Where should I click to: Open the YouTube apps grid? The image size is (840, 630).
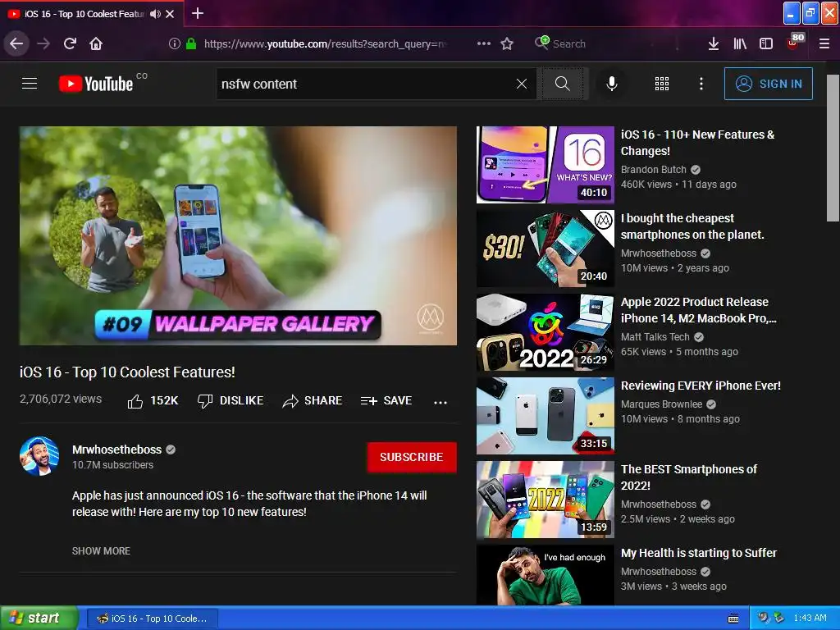tap(662, 84)
